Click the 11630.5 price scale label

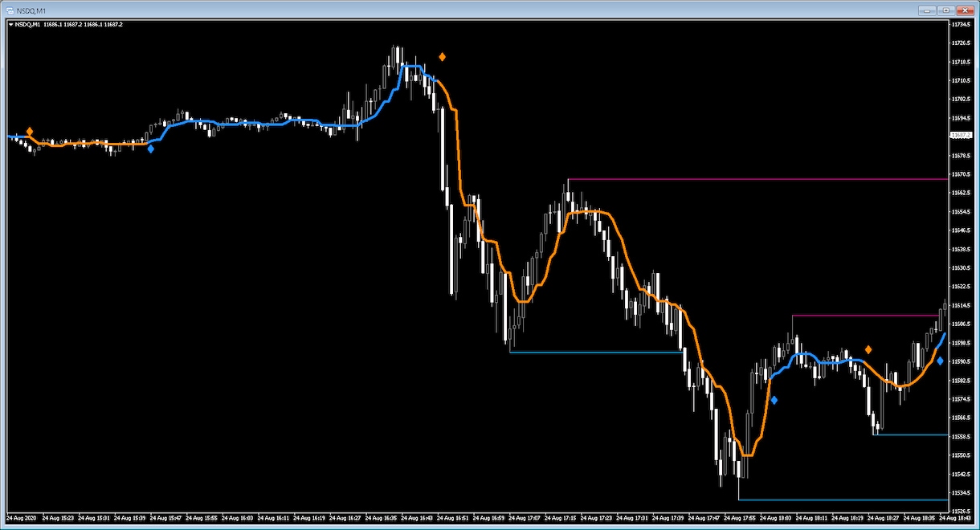click(961, 267)
